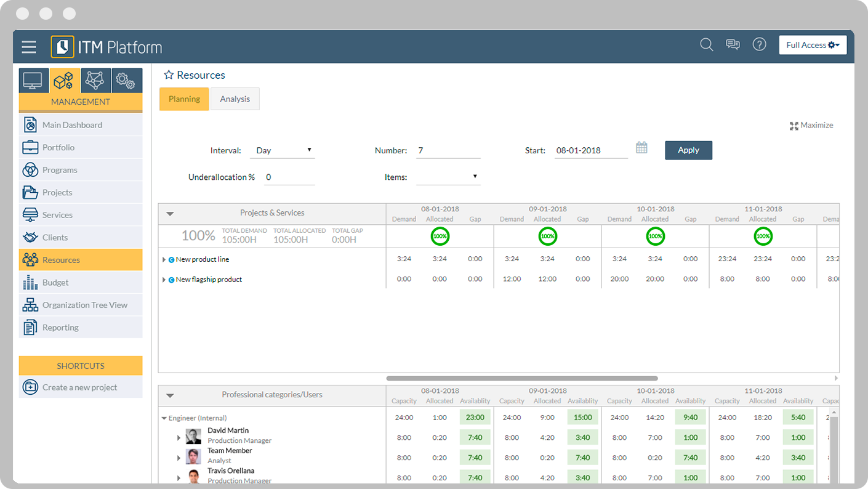The image size is (868, 489).
Task: Click the Apply button
Action: [x=688, y=150]
